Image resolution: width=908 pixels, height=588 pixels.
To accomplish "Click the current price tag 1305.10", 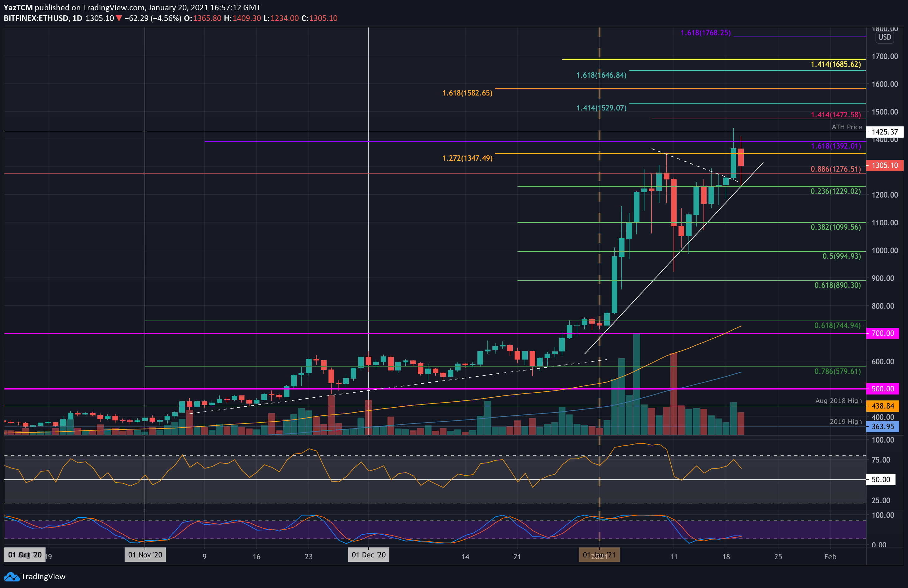I will pyautogui.click(x=885, y=165).
